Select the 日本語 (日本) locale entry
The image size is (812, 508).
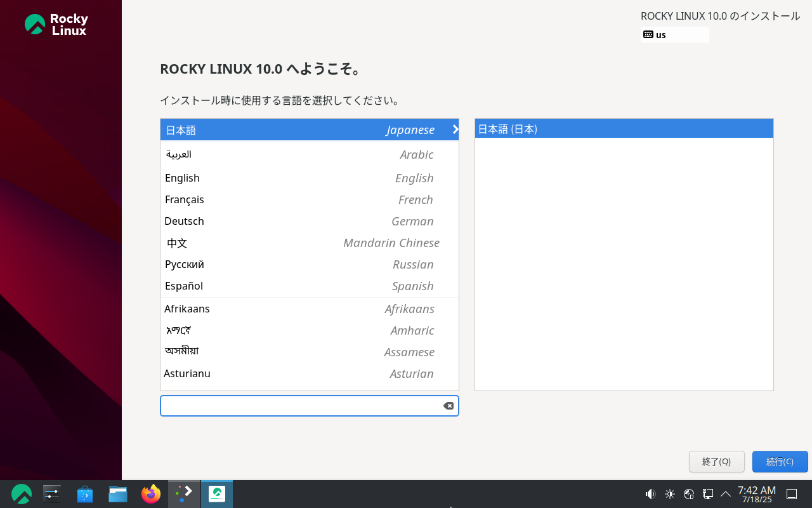(624, 129)
